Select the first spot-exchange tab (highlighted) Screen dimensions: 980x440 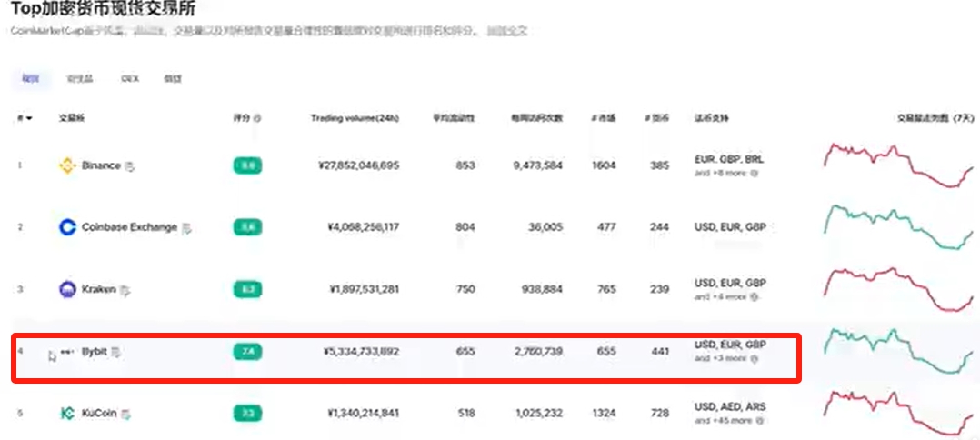pyautogui.click(x=31, y=79)
